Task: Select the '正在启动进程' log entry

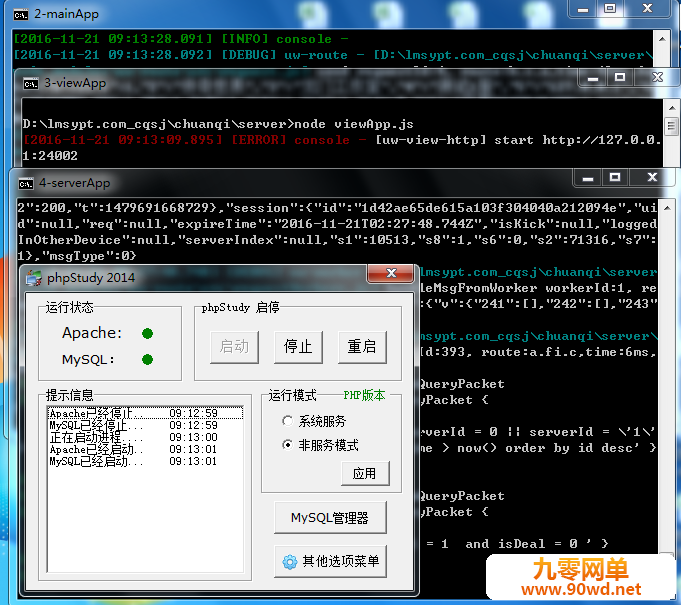Action: tap(145, 437)
